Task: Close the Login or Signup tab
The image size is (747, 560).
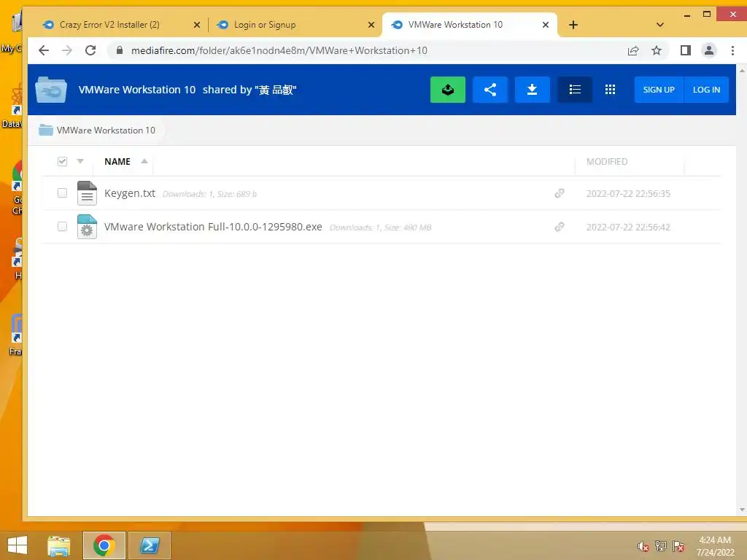Action: [371, 25]
